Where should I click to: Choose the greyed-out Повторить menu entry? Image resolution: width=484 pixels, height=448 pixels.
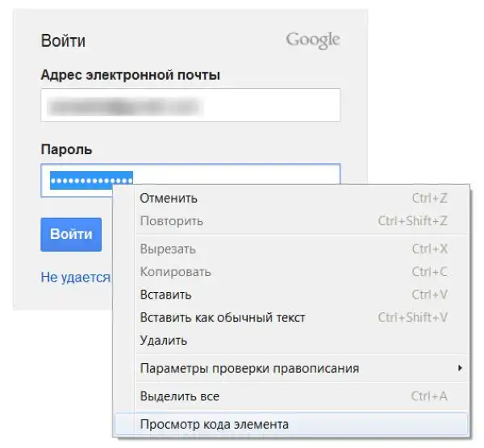pyautogui.click(x=171, y=221)
